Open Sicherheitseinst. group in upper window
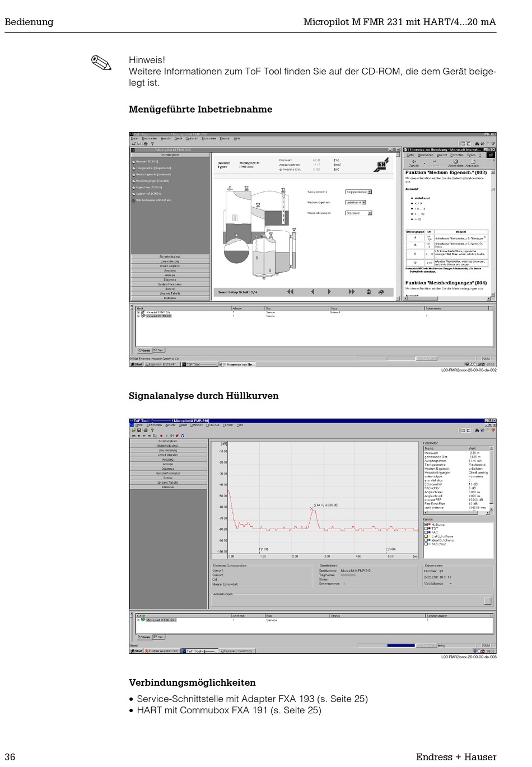Viewport: 532px width, 767px height. [x=170, y=257]
